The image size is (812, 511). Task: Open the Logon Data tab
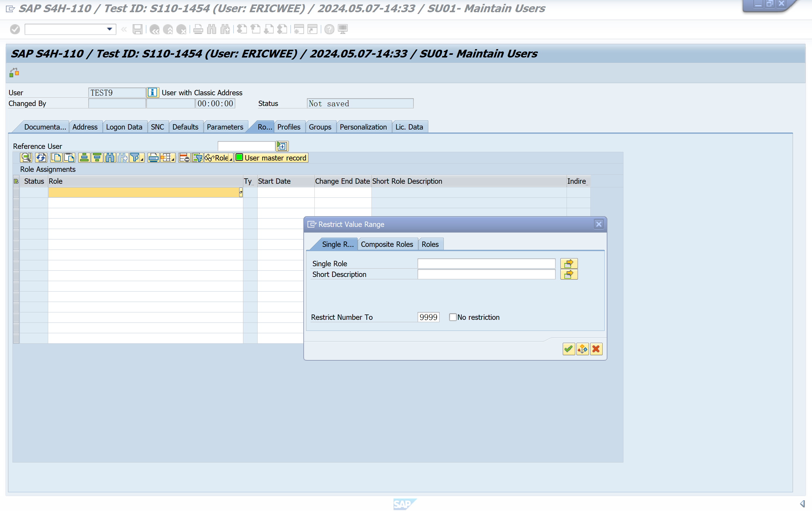coord(124,127)
